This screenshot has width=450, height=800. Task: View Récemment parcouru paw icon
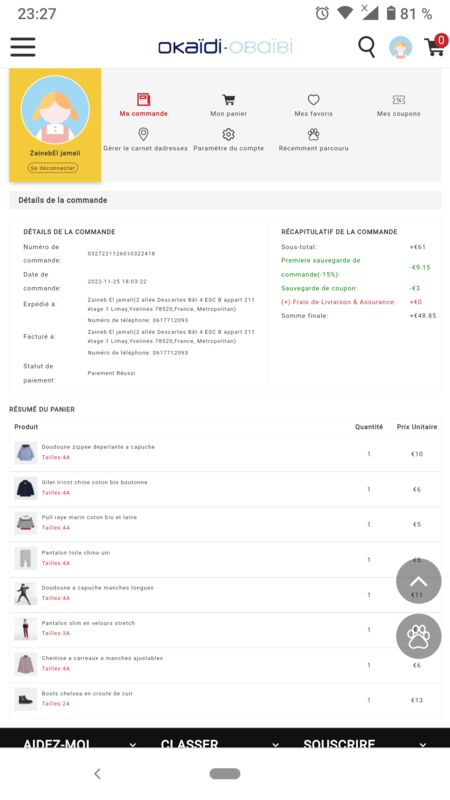pos(313,134)
